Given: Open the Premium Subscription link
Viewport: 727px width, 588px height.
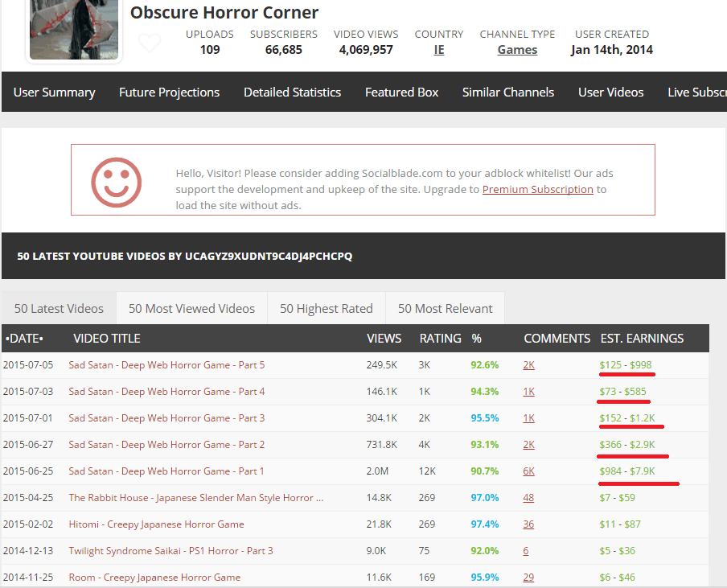Looking at the screenshot, I should [537, 189].
